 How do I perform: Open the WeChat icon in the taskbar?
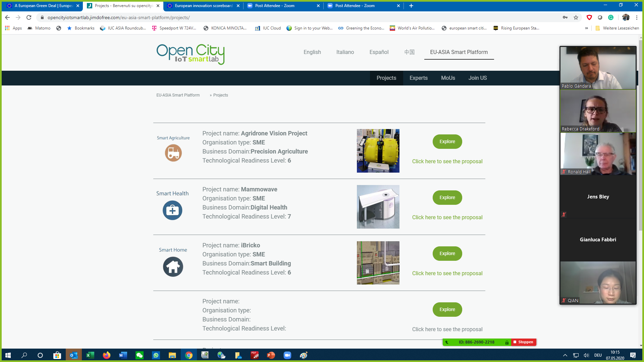140,355
